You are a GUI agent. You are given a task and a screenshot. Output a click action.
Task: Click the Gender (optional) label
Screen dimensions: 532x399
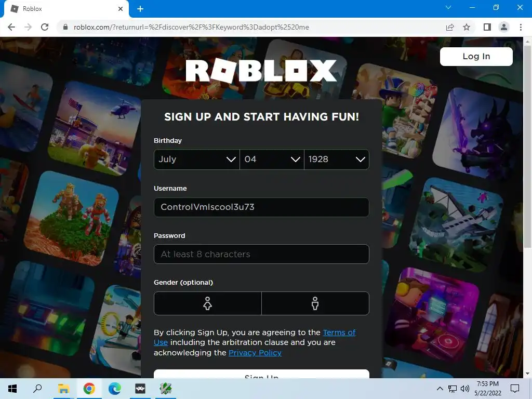tap(183, 282)
